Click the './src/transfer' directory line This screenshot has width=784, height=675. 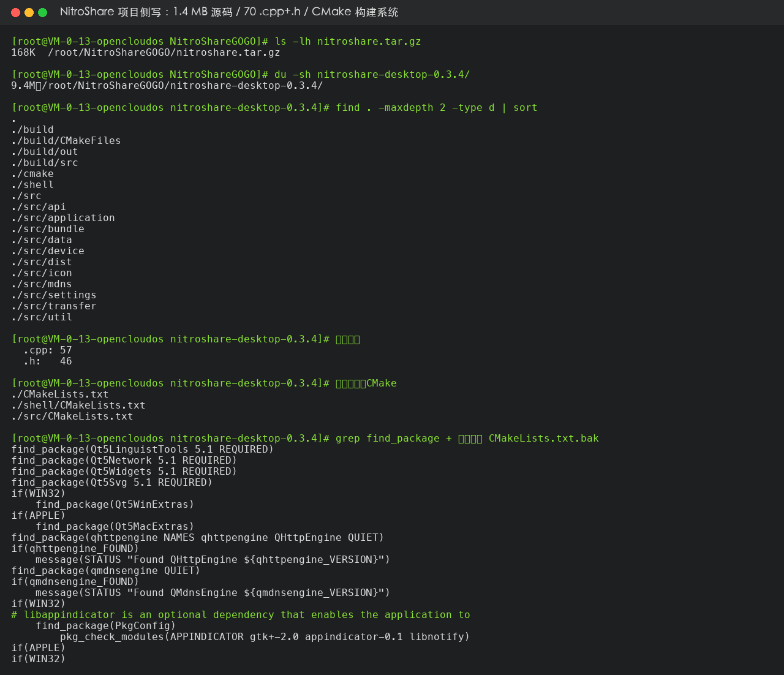[x=54, y=306]
